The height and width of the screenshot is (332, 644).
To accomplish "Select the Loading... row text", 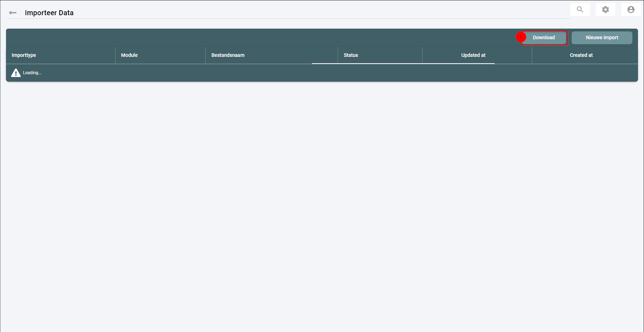I will tap(32, 73).
